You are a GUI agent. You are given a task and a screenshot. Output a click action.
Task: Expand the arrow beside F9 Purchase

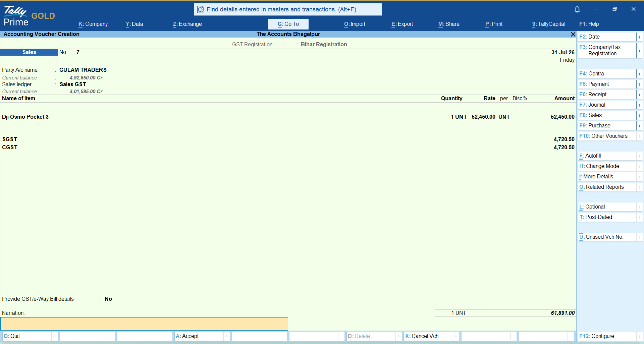point(640,126)
